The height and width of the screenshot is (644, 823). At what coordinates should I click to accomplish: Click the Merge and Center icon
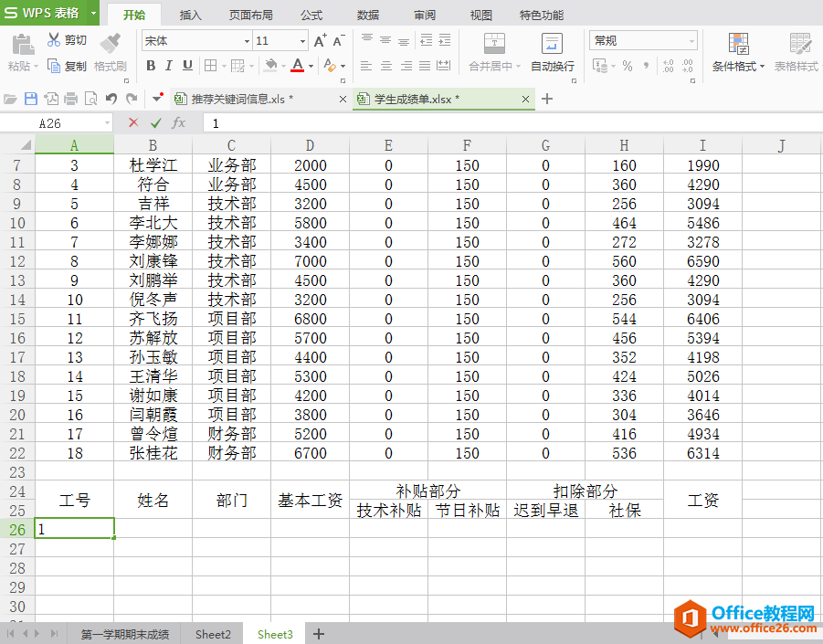[x=494, y=43]
